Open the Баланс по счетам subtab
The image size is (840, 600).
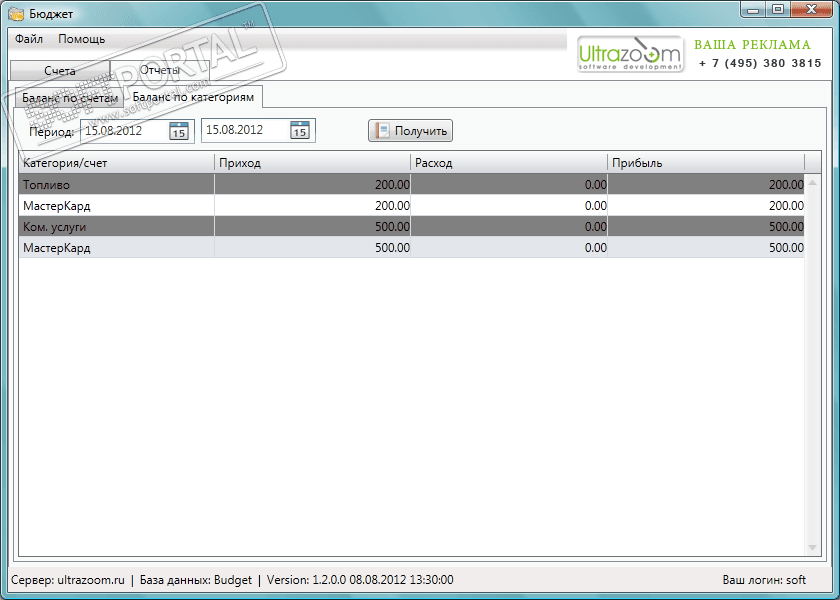click(70, 98)
